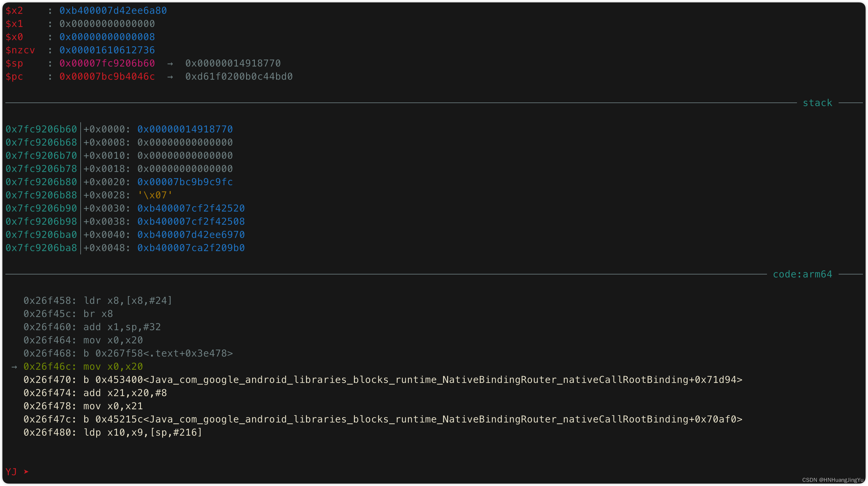Click the $x0 register value 0x0000000000000008

pos(107,37)
